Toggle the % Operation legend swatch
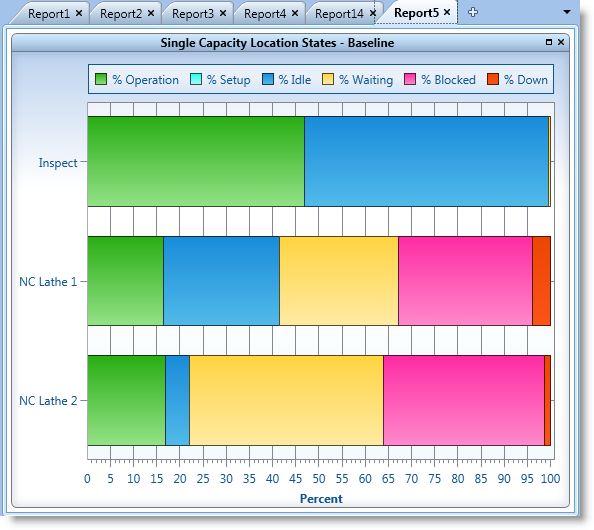 click(x=101, y=79)
